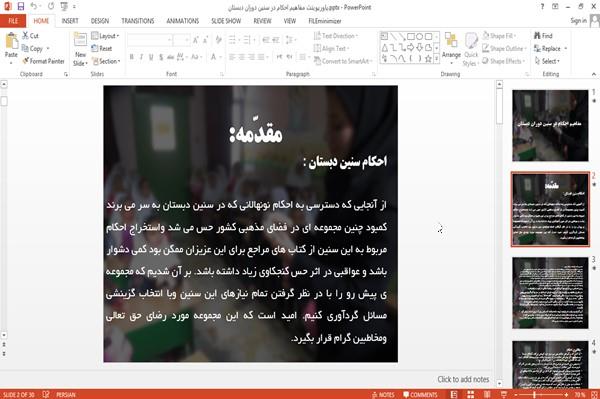Start Slide Show from status bar icon
Image resolution: width=600 pixels, height=399 pixels.
(x=504, y=394)
